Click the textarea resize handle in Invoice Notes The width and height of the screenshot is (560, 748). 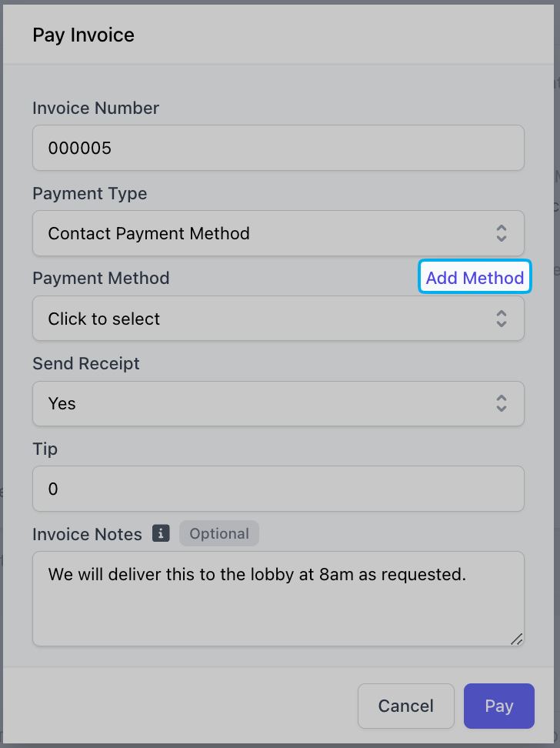(517, 639)
